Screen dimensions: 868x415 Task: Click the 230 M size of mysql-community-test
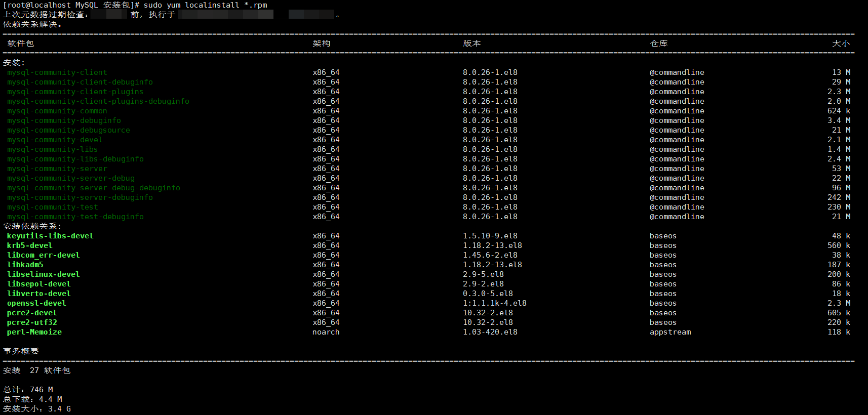coord(839,207)
